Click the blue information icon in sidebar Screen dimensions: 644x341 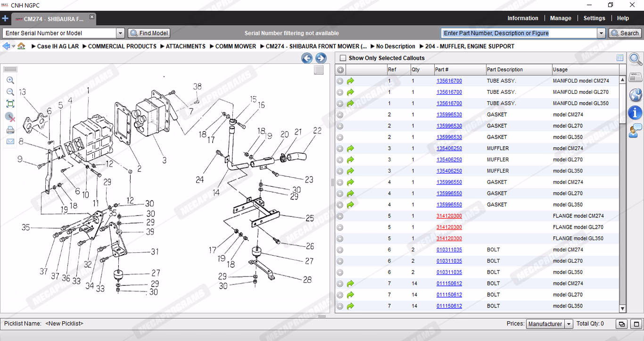636,112
